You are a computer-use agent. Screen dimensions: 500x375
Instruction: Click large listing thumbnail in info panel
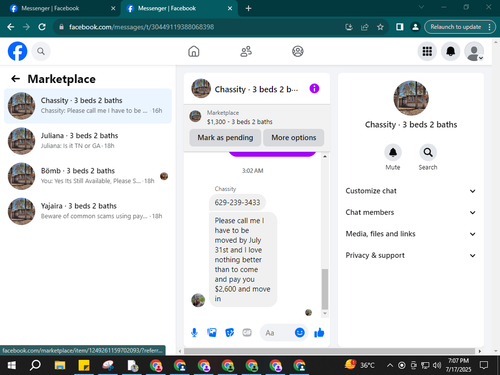(x=411, y=98)
